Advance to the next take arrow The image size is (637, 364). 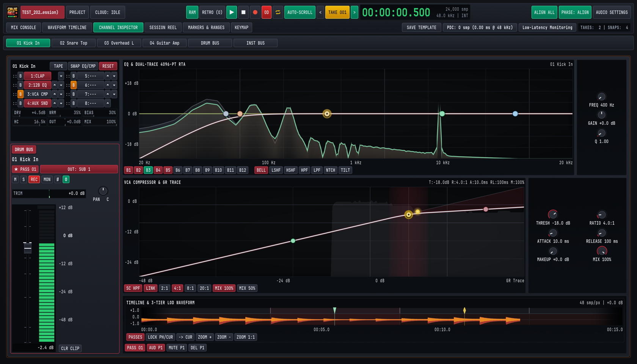[355, 12]
